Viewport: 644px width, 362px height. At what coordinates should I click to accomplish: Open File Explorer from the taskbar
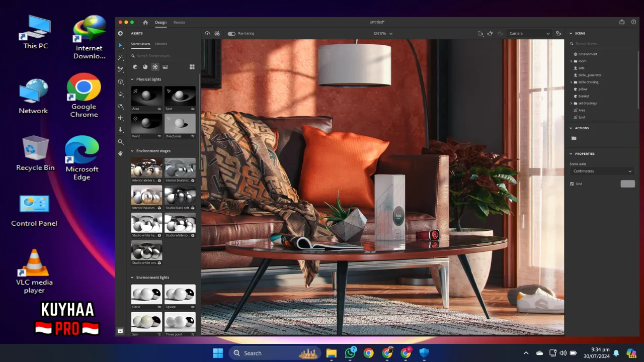[x=331, y=353]
